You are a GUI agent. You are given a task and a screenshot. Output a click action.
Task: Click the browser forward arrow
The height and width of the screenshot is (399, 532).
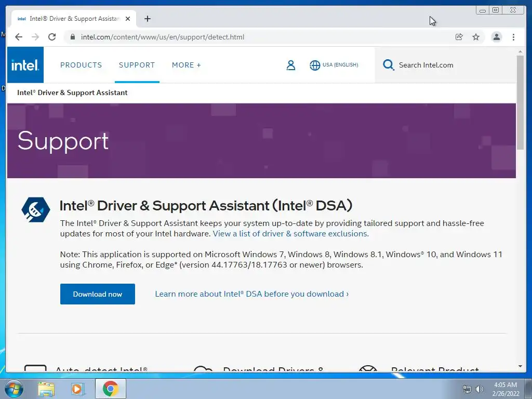(35, 37)
